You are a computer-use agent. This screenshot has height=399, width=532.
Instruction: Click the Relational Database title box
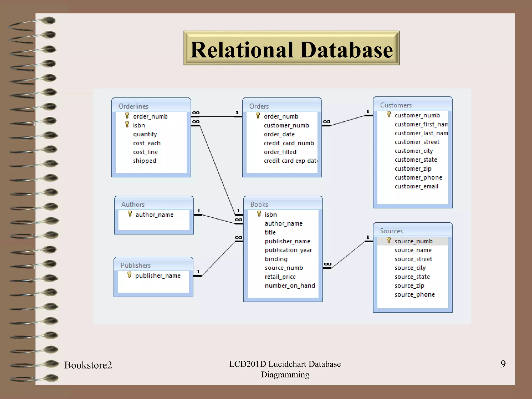point(291,48)
